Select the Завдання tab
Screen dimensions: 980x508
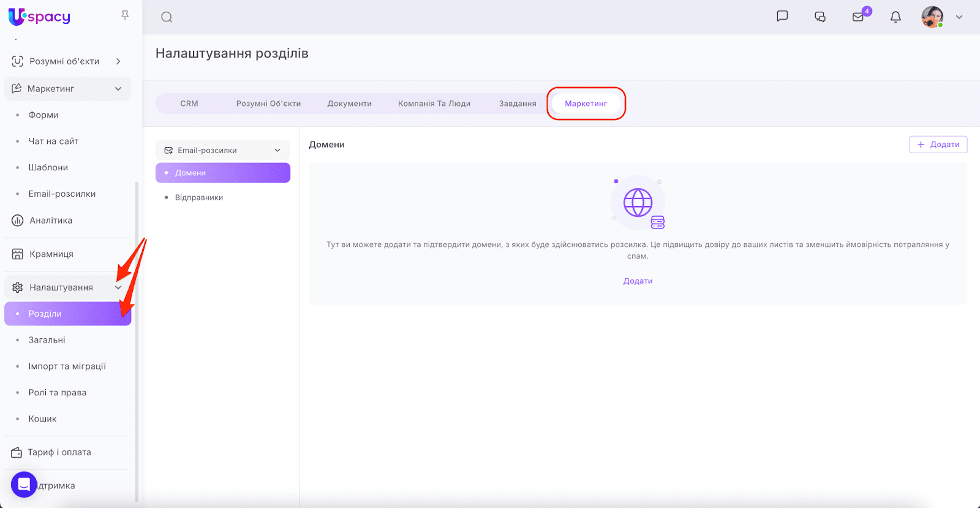pos(518,104)
